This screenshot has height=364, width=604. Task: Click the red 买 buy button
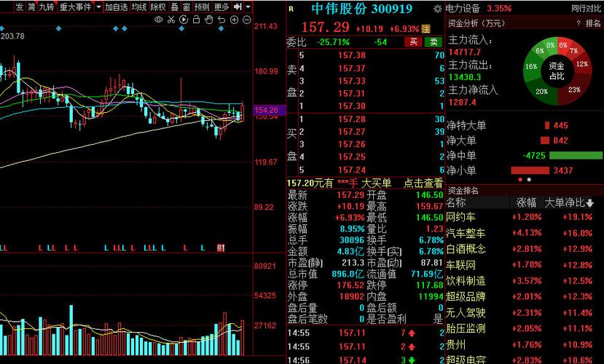[x=413, y=42]
